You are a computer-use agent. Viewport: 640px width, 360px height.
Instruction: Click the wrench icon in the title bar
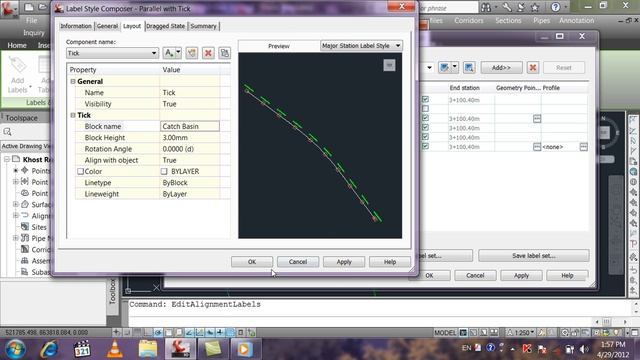click(507, 7)
